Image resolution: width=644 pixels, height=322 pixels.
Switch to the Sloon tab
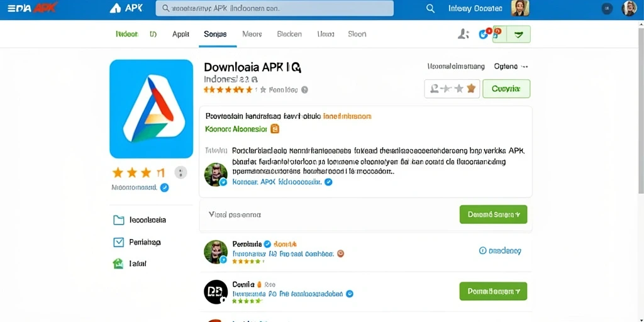coord(357,34)
